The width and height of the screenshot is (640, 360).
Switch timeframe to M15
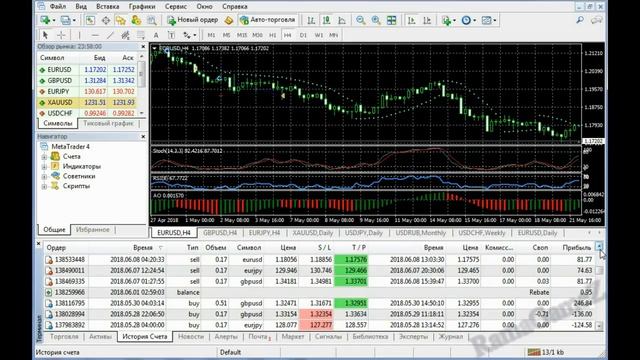tap(242, 35)
